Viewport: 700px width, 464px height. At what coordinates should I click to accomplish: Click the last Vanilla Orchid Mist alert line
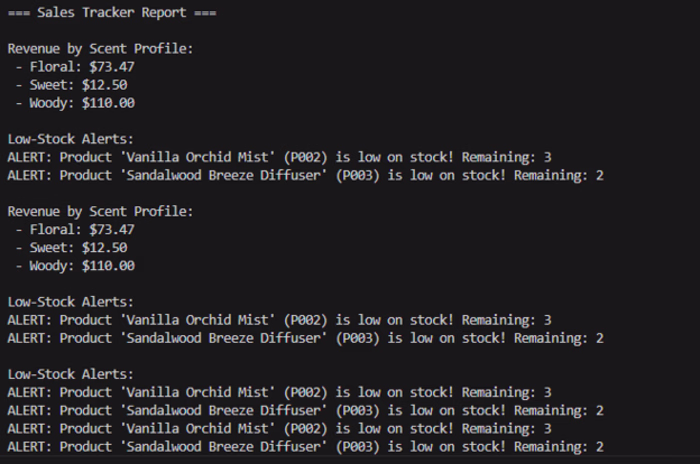click(x=279, y=428)
